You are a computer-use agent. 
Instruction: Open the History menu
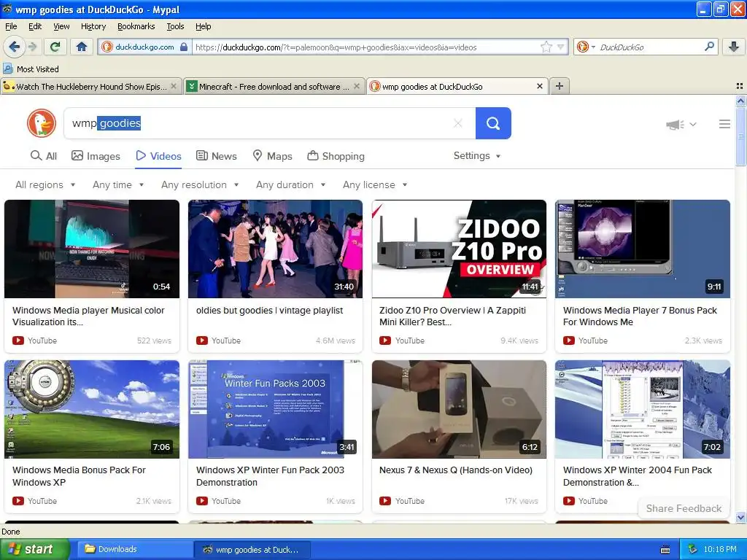(93, 26)
